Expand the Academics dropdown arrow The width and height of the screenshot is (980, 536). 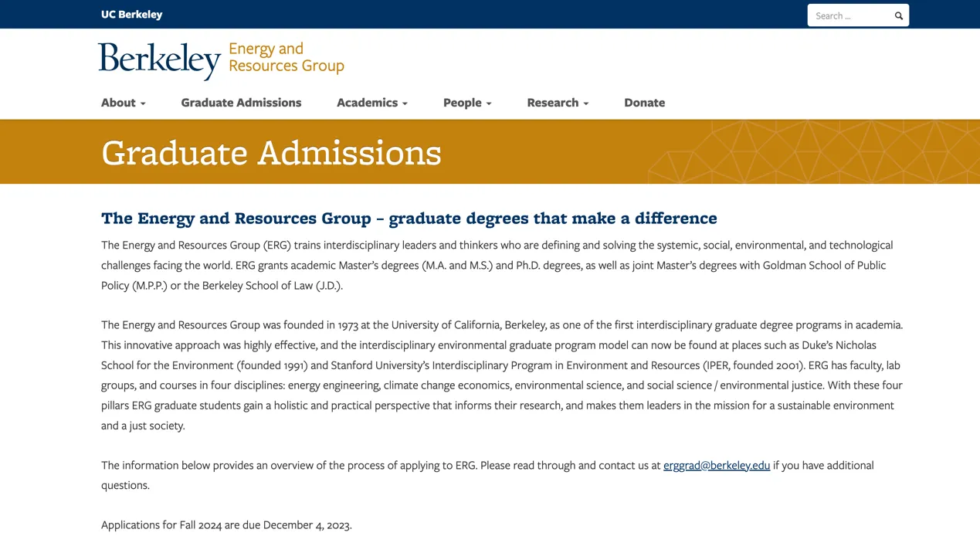point(405,103)
